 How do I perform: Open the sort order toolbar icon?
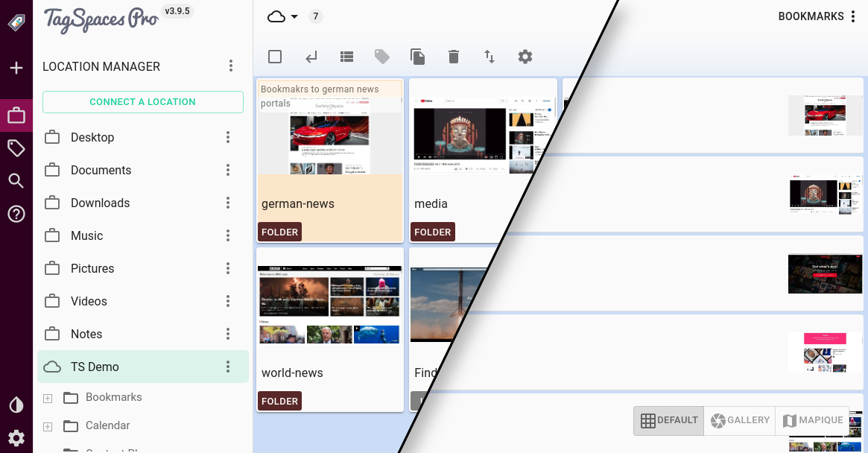tap(490, 57)
